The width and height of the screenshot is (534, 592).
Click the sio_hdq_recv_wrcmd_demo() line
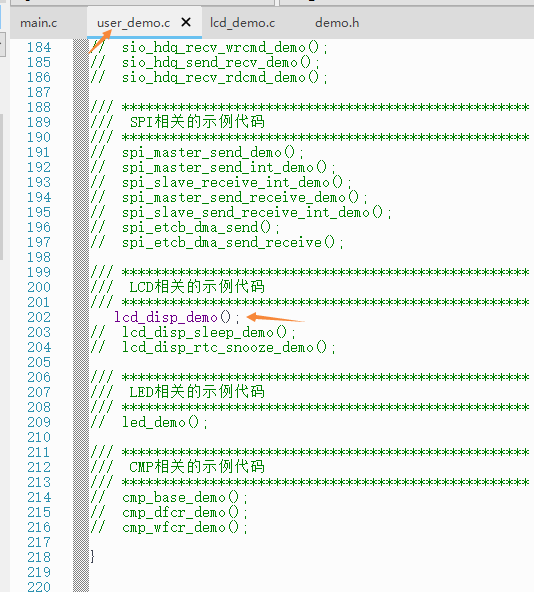pyautogui.click(x=209, y=48)
